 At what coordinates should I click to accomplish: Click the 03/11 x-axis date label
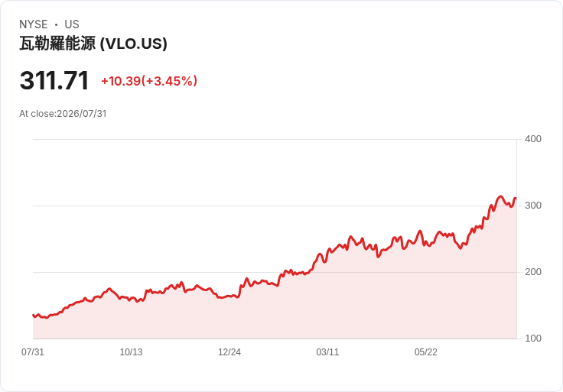tap(327, 352)
